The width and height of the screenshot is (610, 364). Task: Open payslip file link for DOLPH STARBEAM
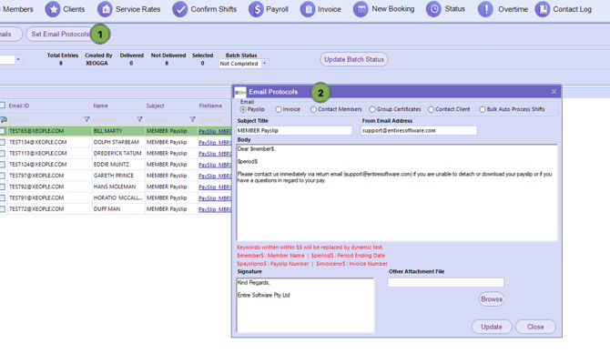click(215, 142)
